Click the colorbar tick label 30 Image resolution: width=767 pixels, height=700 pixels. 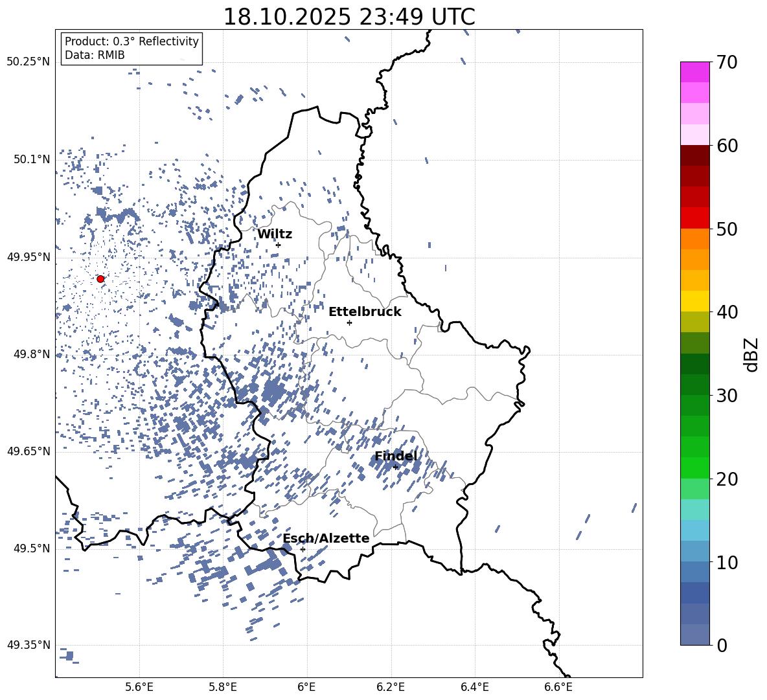(727, 396)
